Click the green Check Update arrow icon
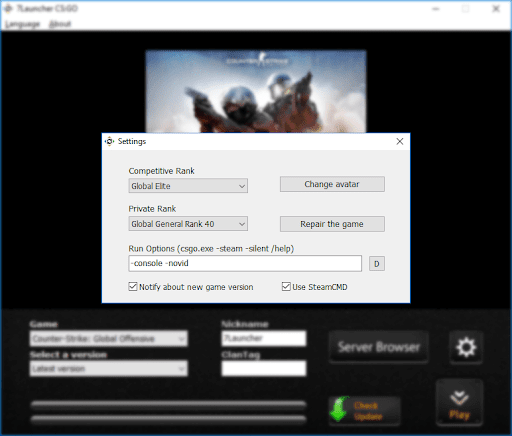 pos(339,409)
